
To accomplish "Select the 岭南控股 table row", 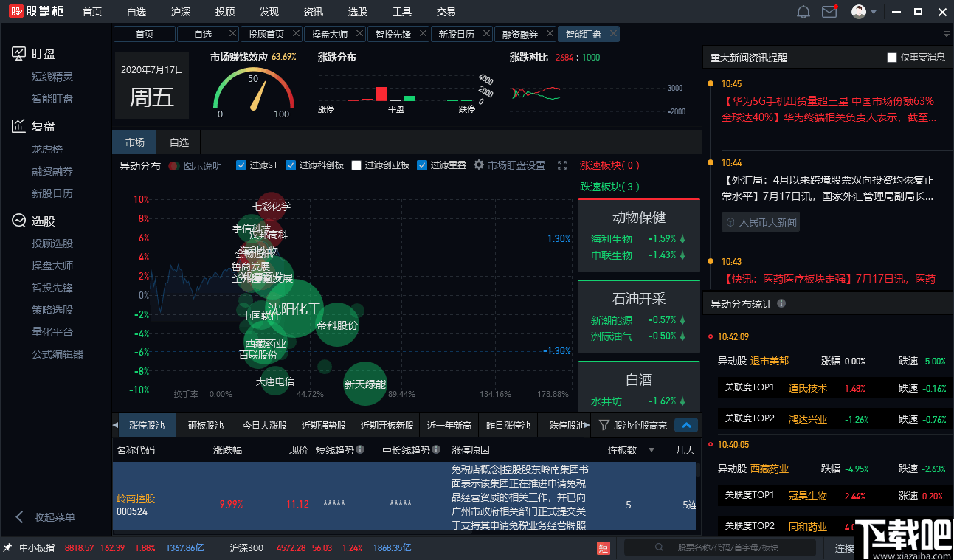I will click(404, 496).
